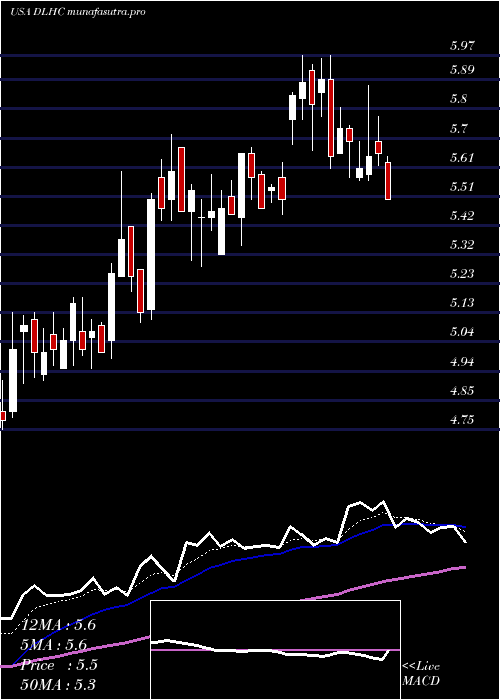Click the 4.75 price axis label
The width and height of the screenshot is (500, 700).
tap(463, 420)
